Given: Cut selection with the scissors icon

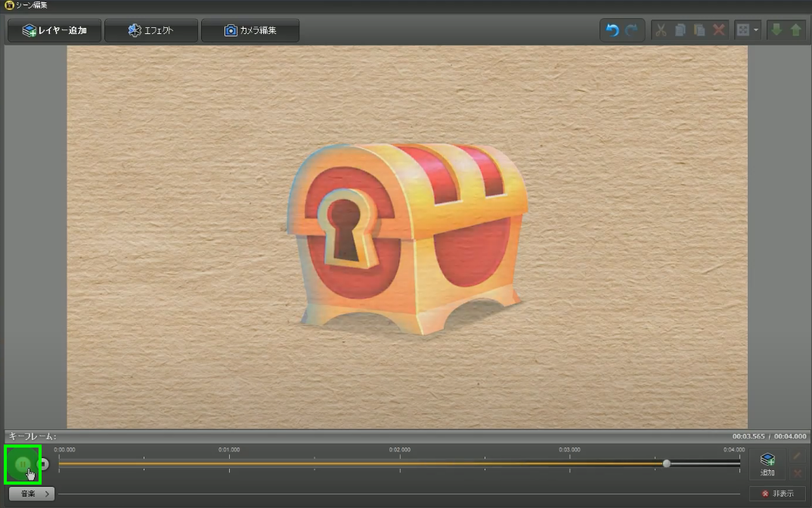Looking at the screenshot, I should (x=661, y=31).
